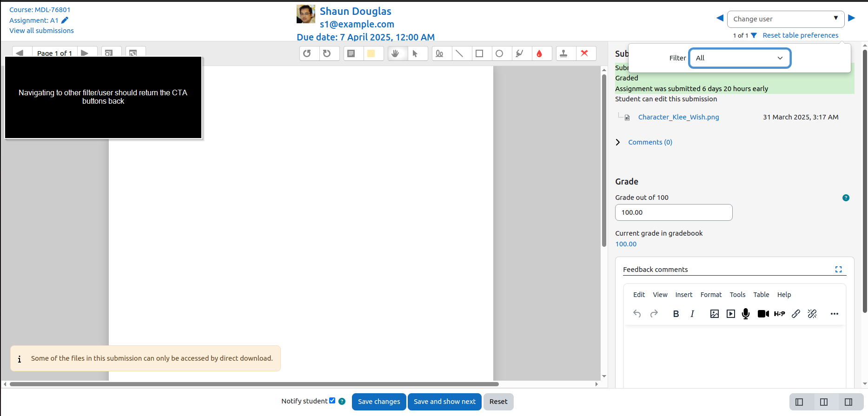Click the grade out of 100 field
Viewport: 868px width, 416px height.
click(674, 212)
